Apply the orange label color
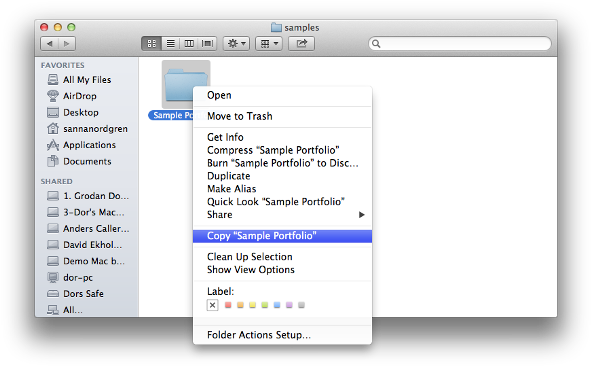Viewport: 591px width, 366px height. (240, 305)
